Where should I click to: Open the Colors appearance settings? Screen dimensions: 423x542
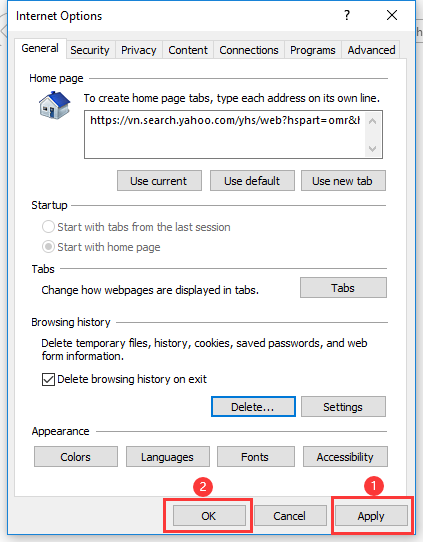(x=76, y=457)
